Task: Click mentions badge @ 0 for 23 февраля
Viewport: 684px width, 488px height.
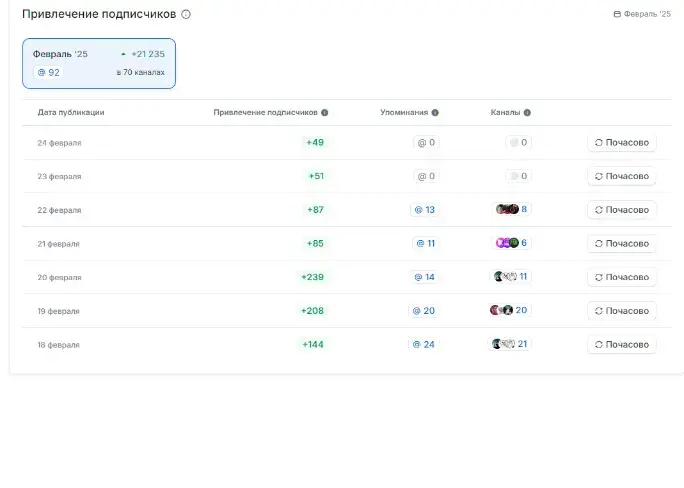Action: click(x=426, y=176)
